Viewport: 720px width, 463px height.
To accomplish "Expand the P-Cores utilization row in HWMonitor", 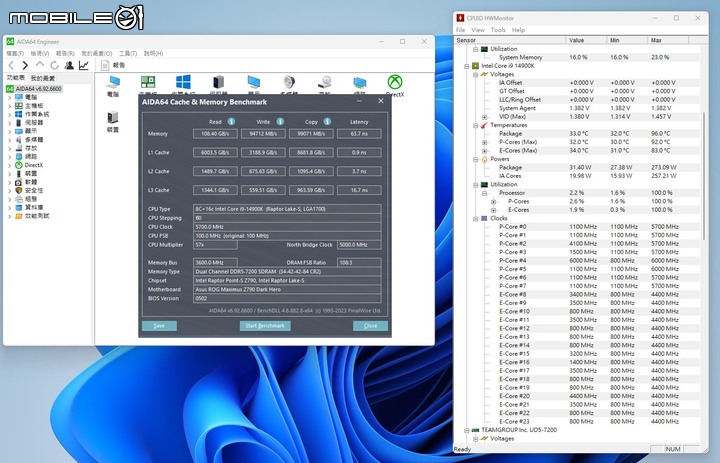I will [493, 202].
